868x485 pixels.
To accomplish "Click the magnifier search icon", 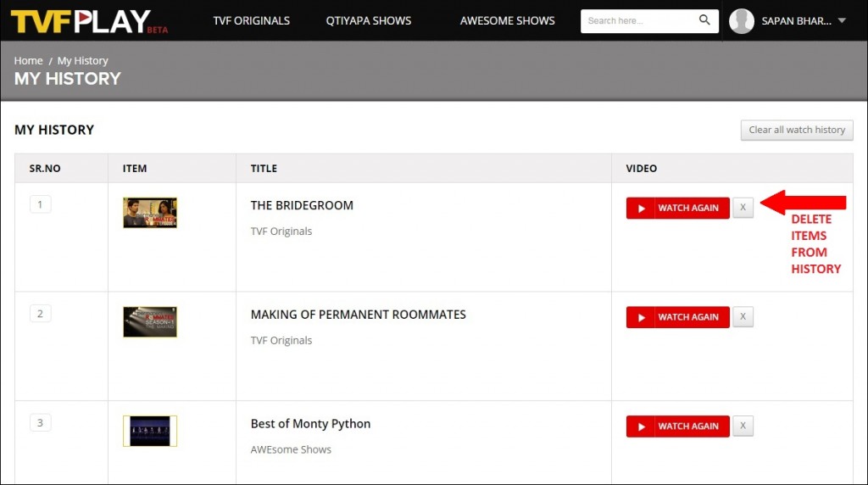I will [x=704, y=20].
